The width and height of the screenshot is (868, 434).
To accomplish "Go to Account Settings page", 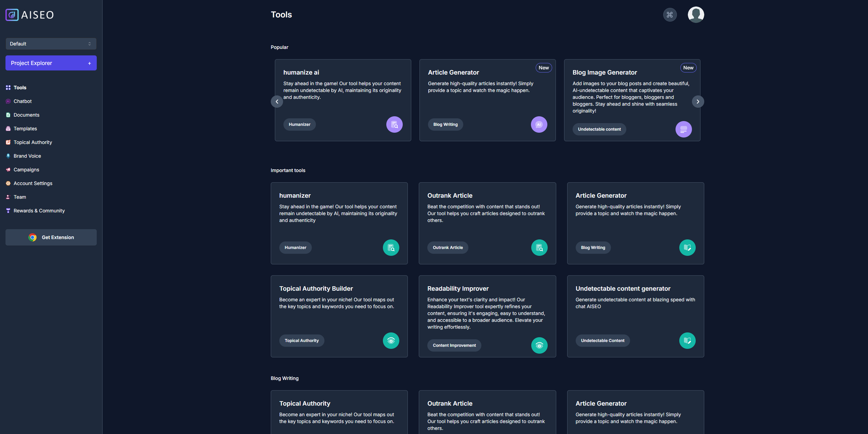I will tap(33, 183).
